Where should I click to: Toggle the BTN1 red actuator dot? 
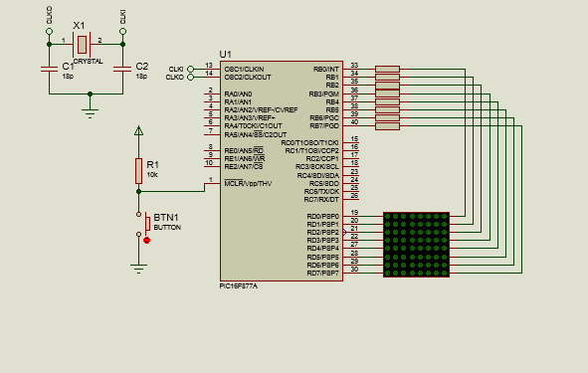(x=146, y=241)
